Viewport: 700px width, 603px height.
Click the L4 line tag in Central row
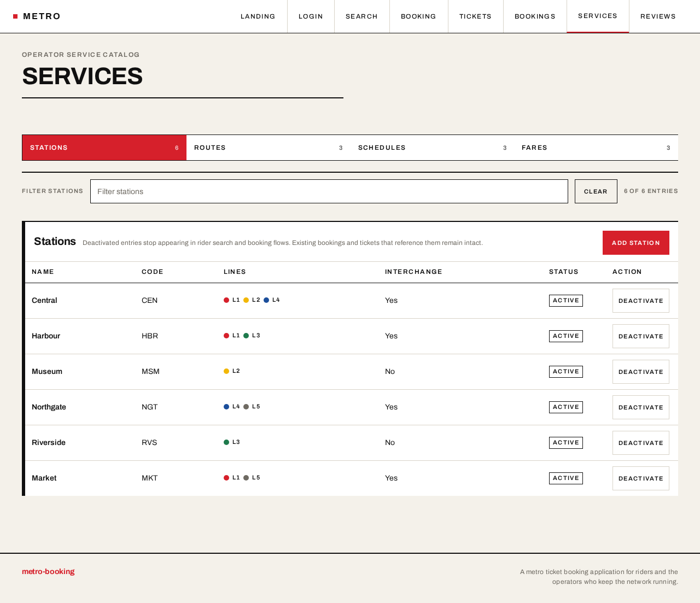[272, 300]
